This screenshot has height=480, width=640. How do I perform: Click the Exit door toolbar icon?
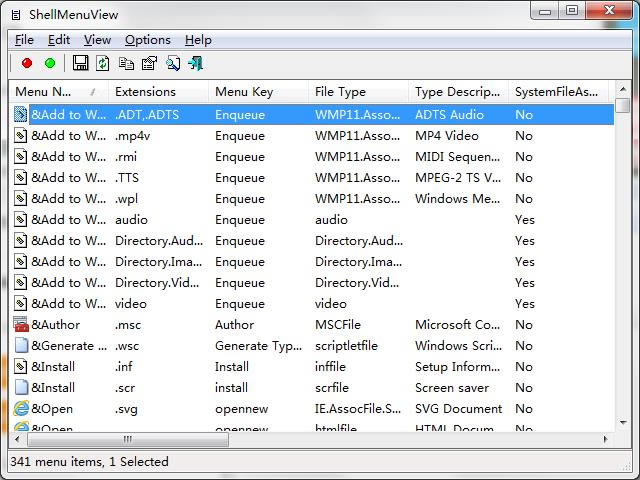coord(196,63)
